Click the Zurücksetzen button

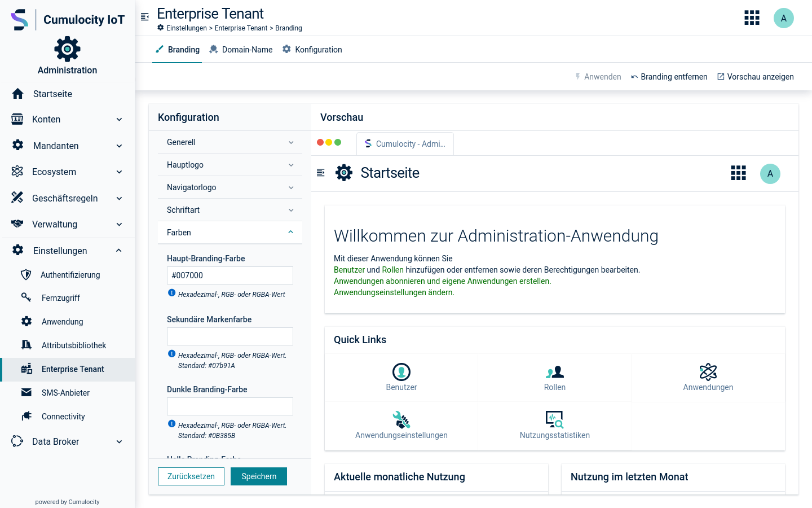click(191, 476)
